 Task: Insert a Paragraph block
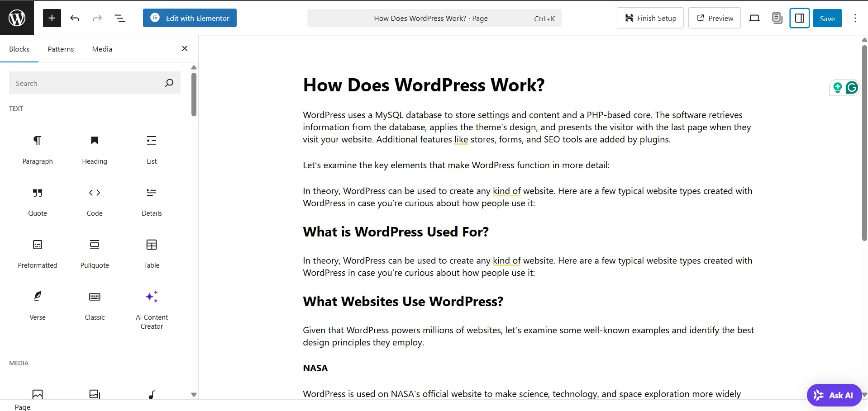click(38, 151)
